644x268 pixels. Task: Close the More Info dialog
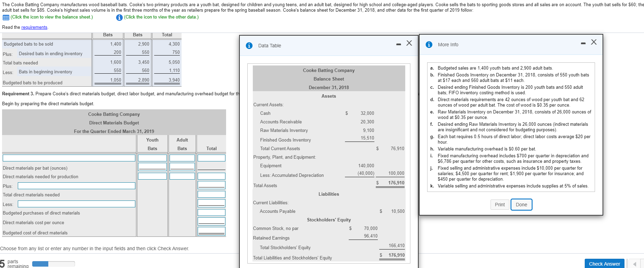point(594,42)
